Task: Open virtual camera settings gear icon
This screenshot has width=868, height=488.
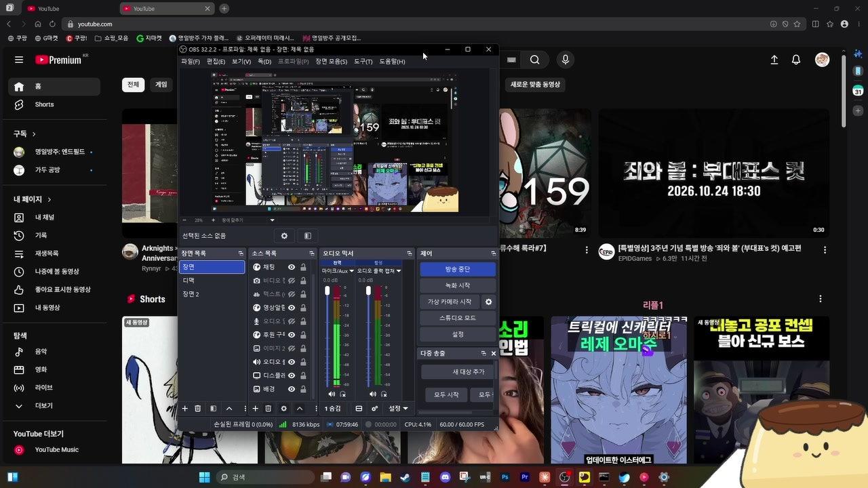Action: 488,302
